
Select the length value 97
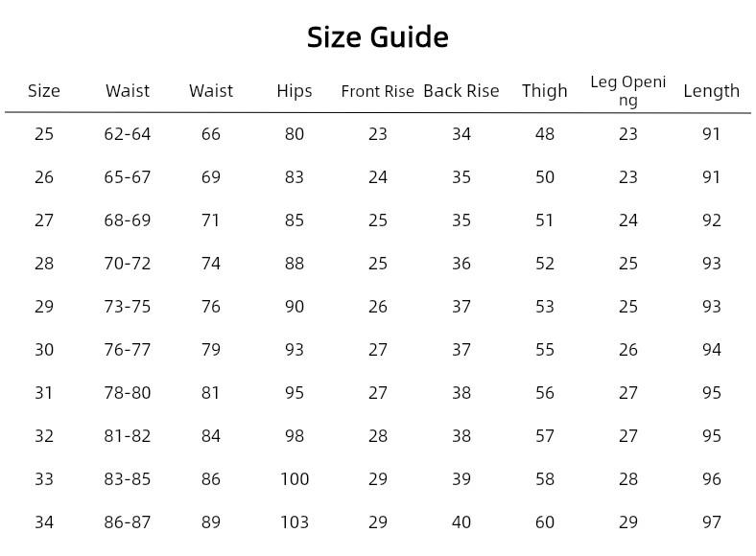coord(712,522)
